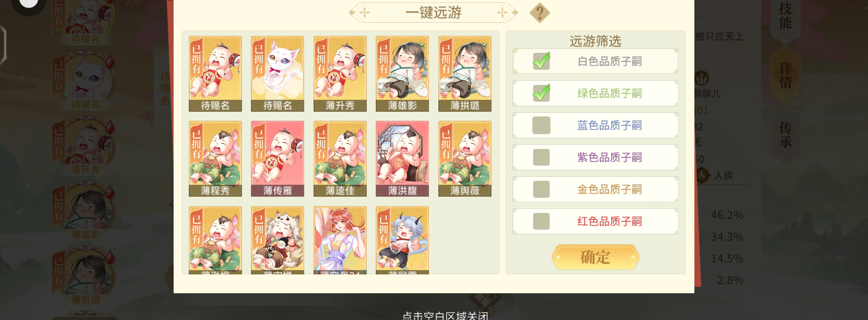The width and height of the screenshot is (868, 320).
Task: Select child card 薄传雁
Action: [277, 159]
